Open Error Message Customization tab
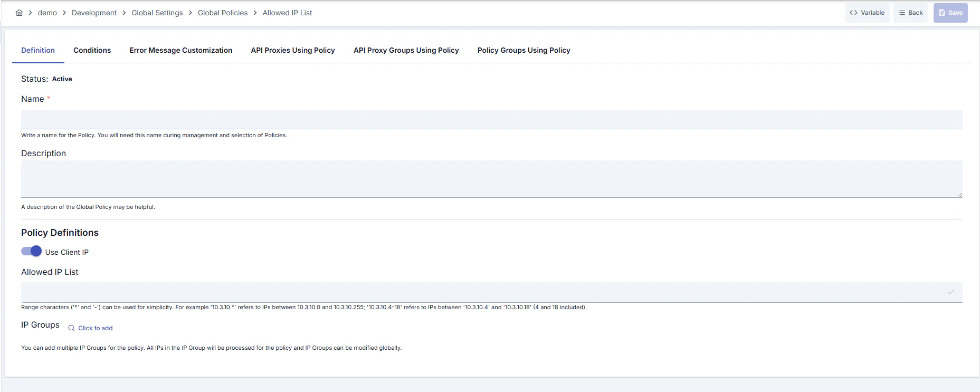 [181, 50]
